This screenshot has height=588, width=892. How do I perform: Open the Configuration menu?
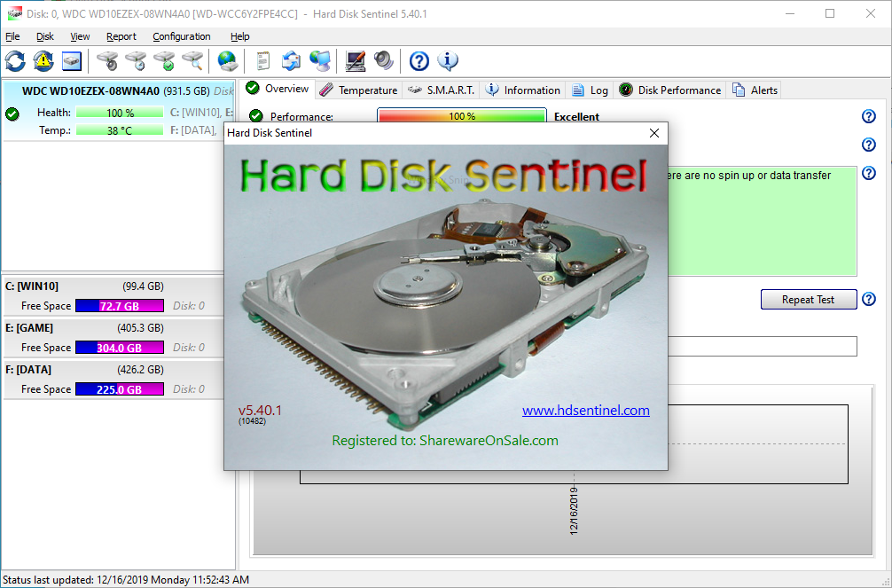pos(182,36)
